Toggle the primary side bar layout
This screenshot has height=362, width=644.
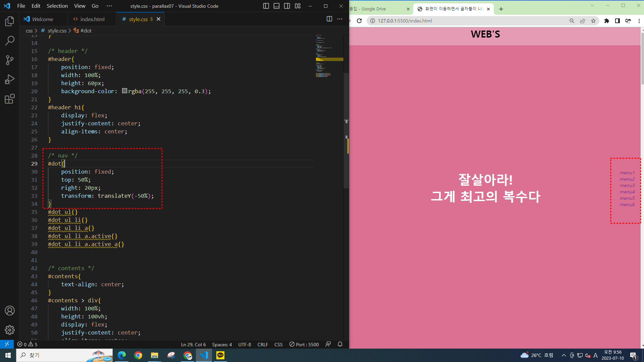266,6
